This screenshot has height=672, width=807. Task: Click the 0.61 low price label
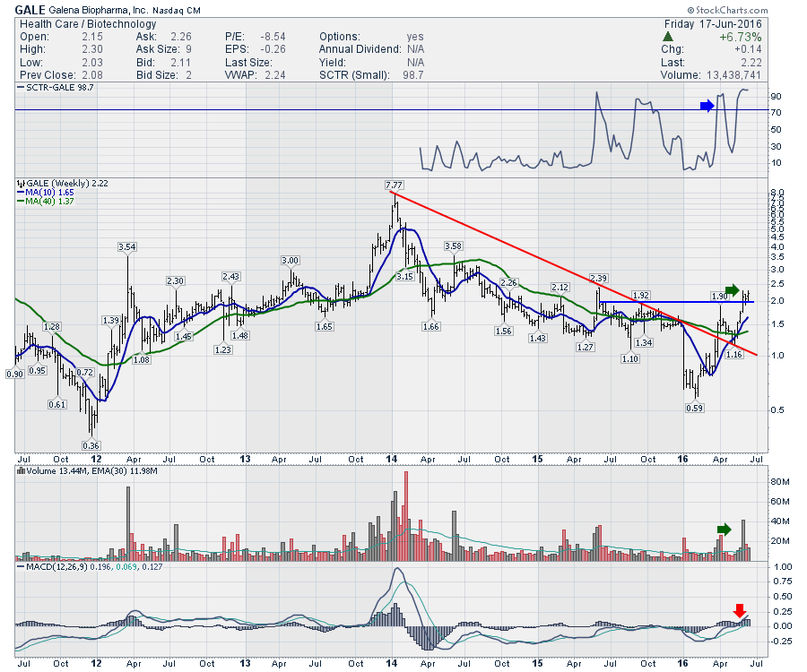57,405
